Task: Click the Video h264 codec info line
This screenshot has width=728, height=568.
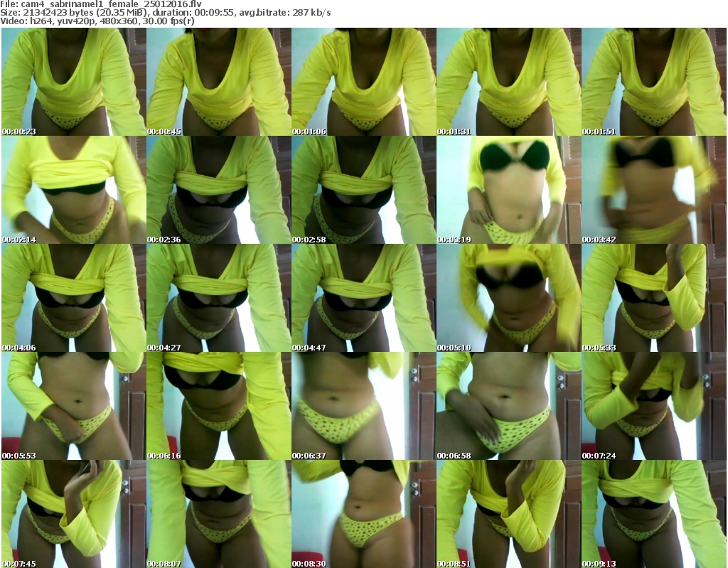Action: click(97, 21)
